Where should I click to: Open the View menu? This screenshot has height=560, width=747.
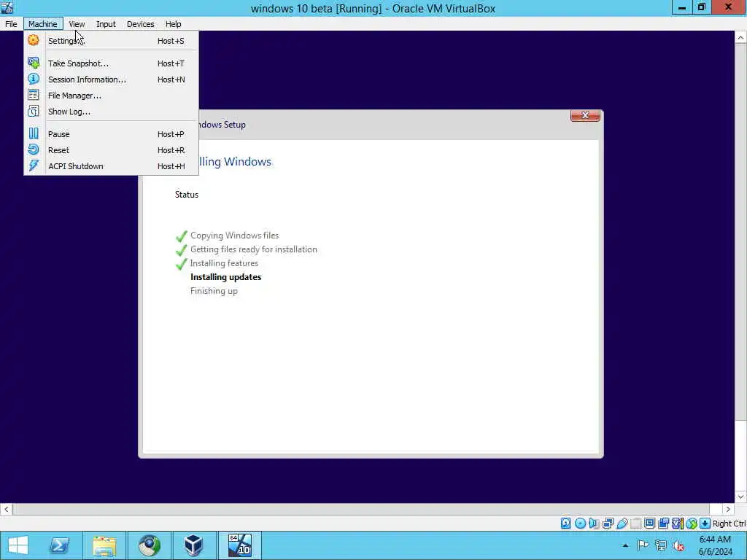77,24
